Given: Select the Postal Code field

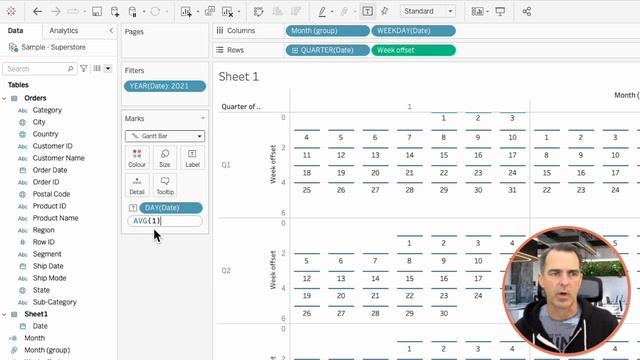Looking at the screenshot, I should pos(51,194).
